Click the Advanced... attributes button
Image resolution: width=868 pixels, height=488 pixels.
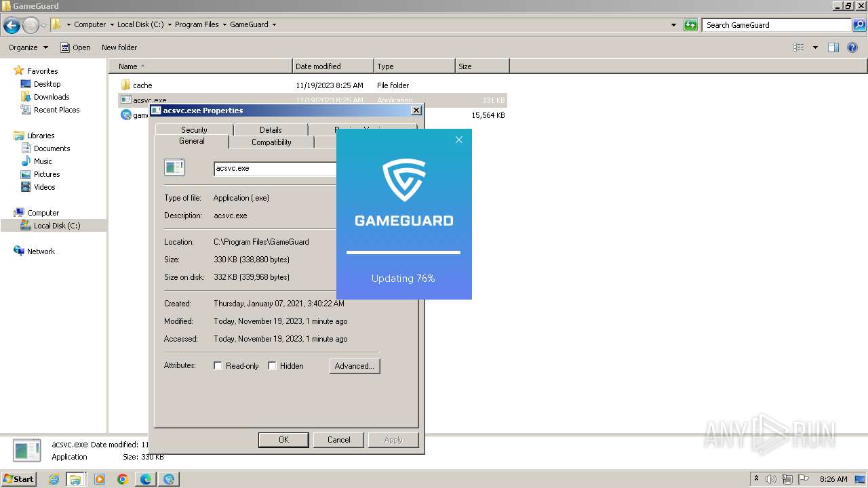click(x=354, y=366)
